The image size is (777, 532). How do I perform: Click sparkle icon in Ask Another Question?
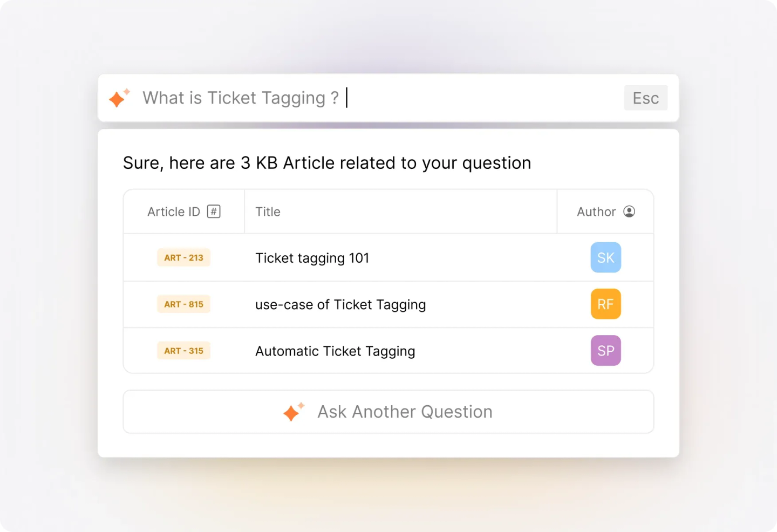pos(294,412)
